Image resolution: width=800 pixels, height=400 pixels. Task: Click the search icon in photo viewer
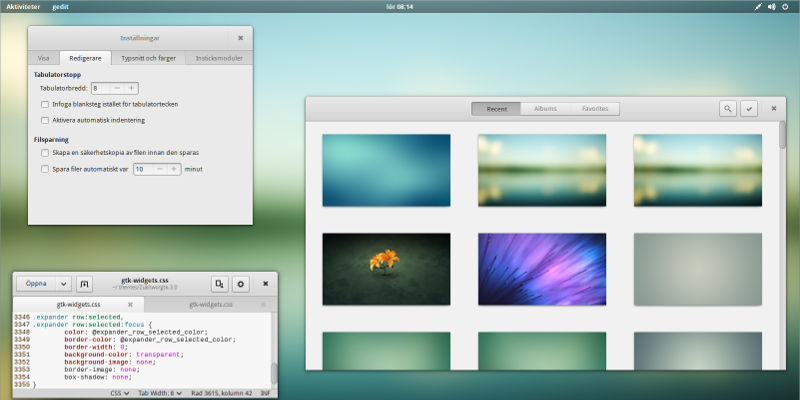click(728, 109)
